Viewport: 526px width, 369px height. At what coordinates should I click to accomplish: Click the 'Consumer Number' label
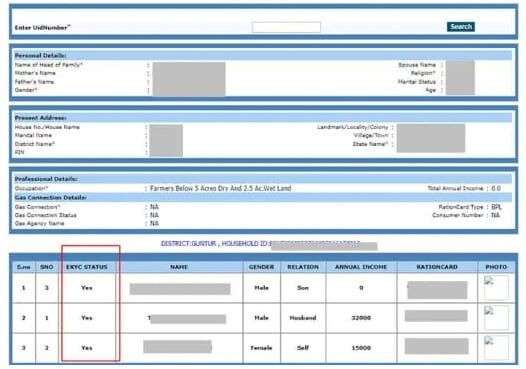point(458,215)
